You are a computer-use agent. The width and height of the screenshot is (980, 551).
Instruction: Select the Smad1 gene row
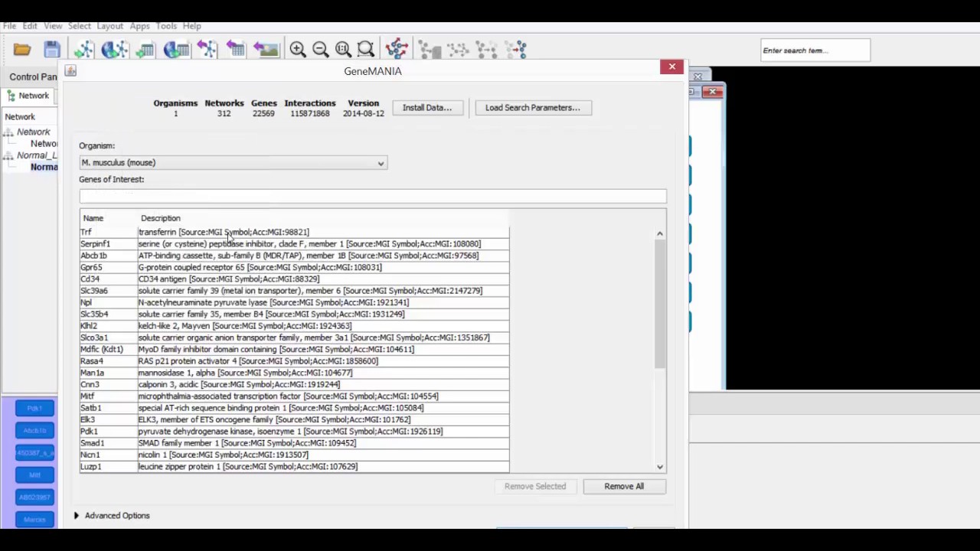point(294,443)
